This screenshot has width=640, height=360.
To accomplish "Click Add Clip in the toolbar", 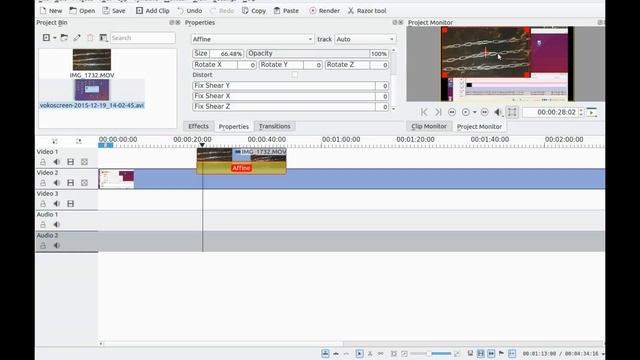I will click(x=153, y=11).
